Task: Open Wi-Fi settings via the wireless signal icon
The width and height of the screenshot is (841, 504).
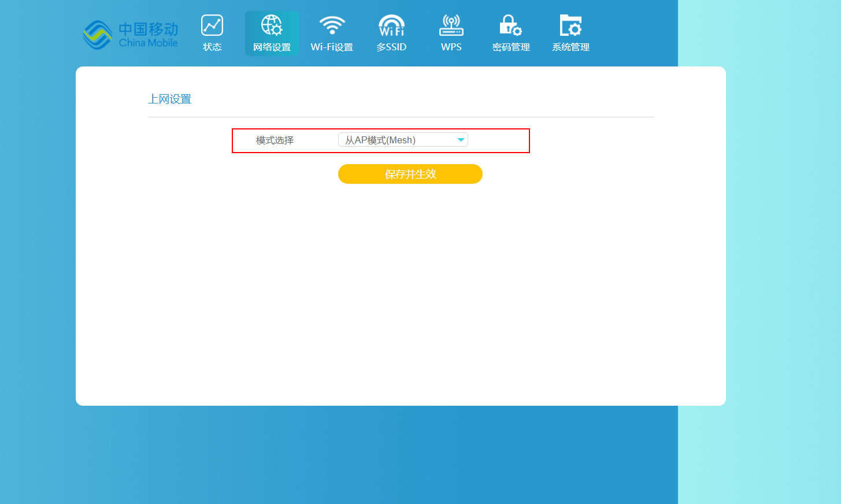Action: click(x=332, y=25)
